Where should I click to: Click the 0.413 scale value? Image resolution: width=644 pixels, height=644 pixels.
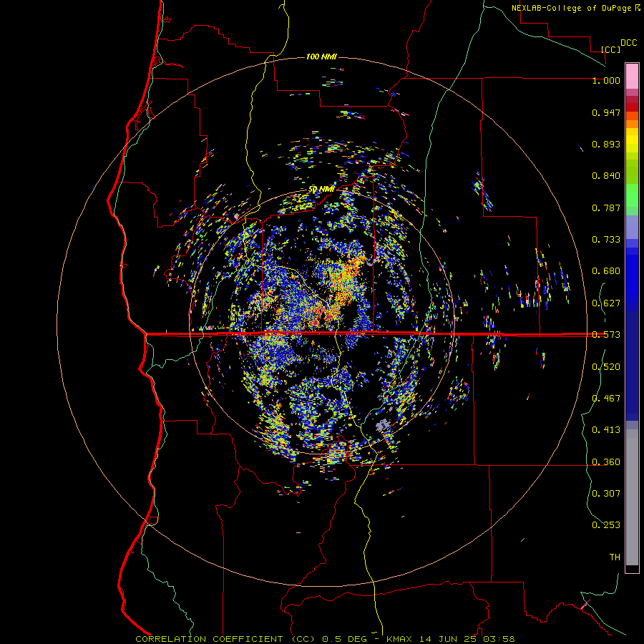[606, 430]
